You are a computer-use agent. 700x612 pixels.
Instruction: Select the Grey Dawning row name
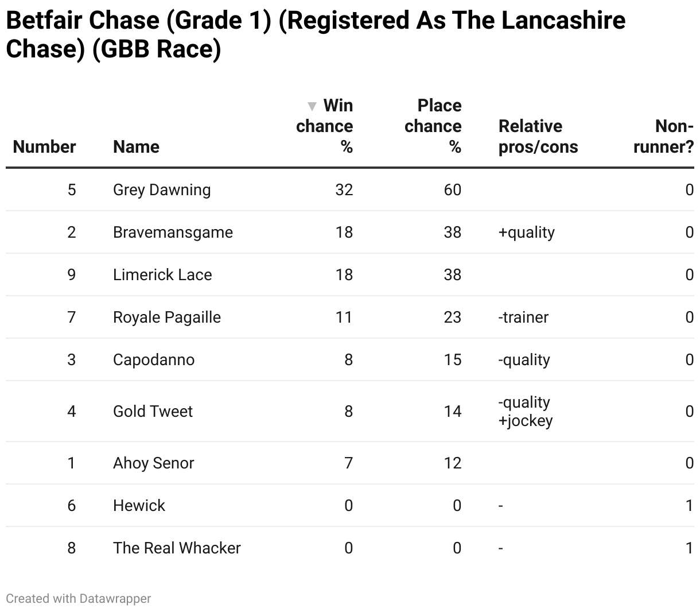[x=162, y=190]
